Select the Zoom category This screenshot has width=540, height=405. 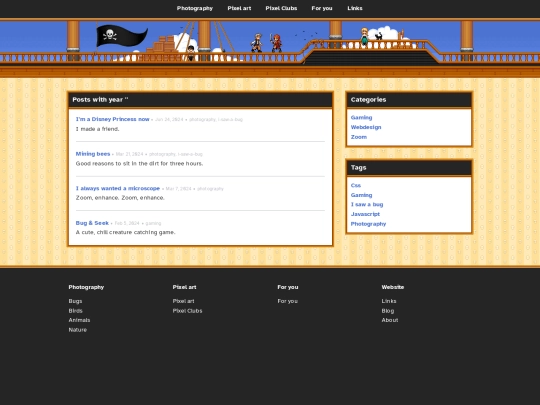tap(359, 137)
